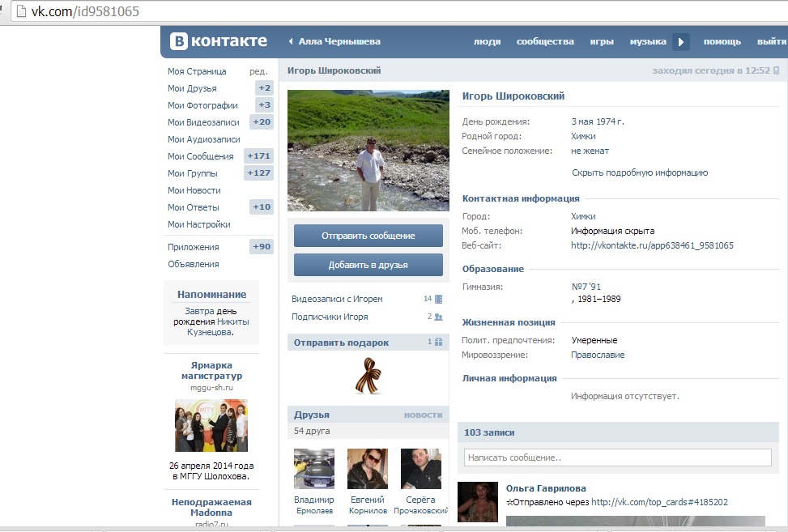This screenshot has width=788, height=532.
Task: Open Приложения in the sidebar
Action: [194, 248]
